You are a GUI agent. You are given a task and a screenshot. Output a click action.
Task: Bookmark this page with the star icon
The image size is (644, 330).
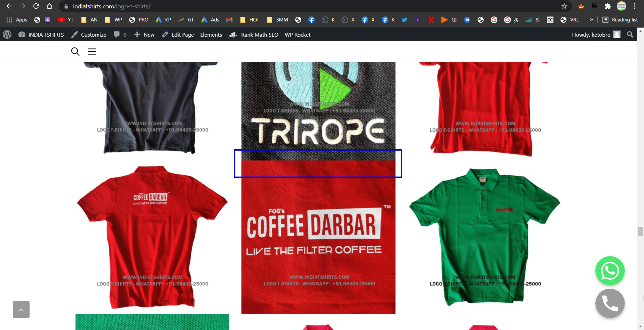564,6
